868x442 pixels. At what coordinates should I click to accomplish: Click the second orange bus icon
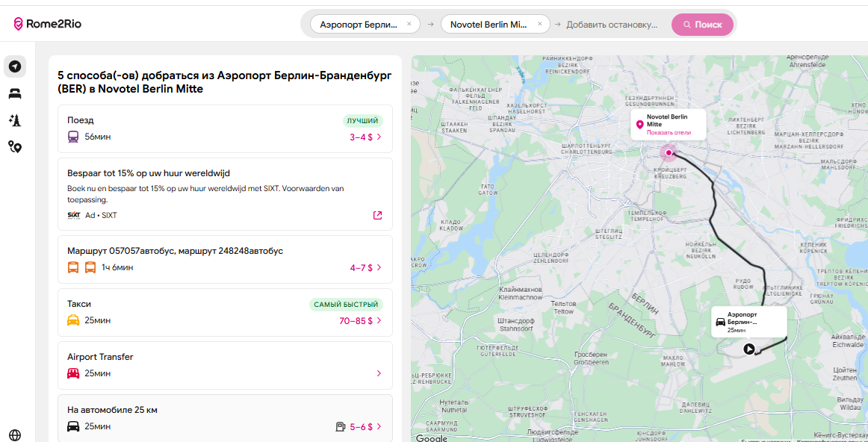pos(90,268)
